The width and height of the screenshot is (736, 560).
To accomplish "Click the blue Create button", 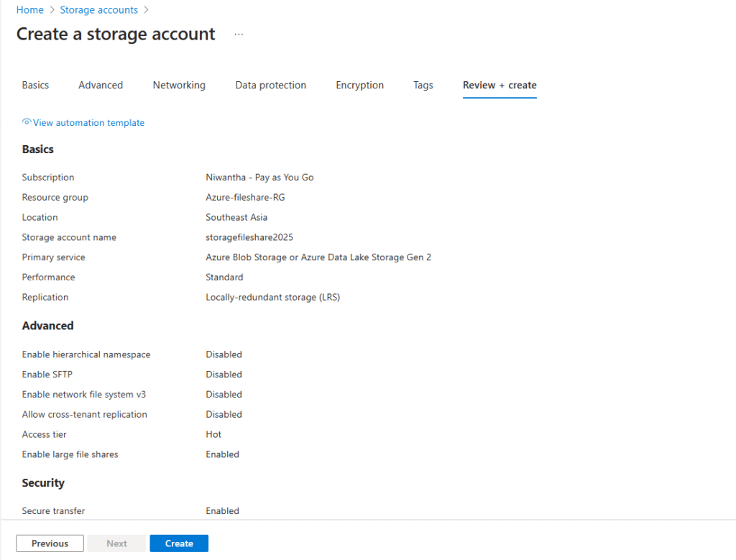I will coord(179,543).
